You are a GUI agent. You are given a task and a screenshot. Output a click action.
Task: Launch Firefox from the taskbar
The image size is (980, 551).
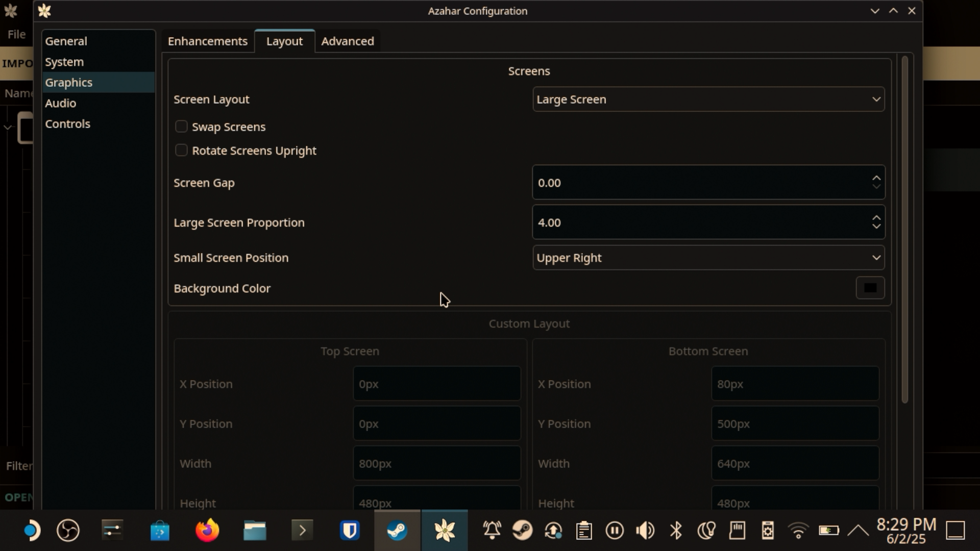207,531
